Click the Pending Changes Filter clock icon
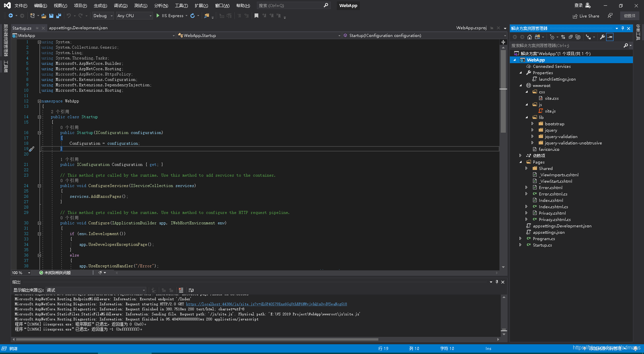644x354 pixels. click(x=552, y=37)
